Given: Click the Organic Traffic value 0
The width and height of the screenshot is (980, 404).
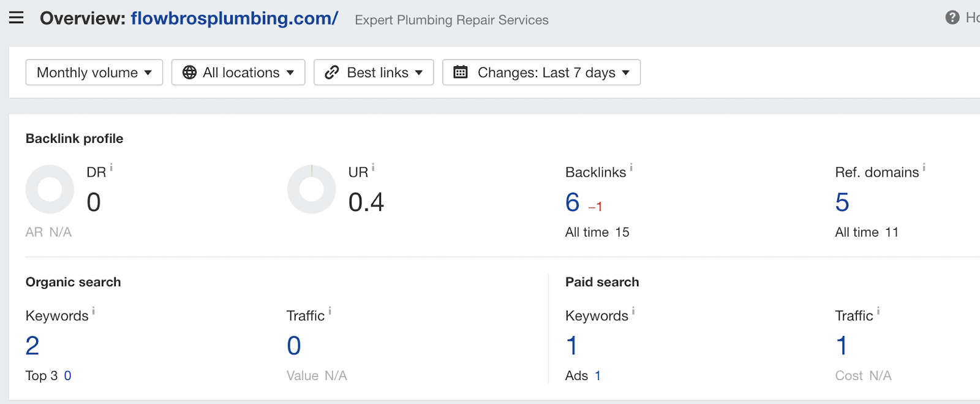Looking at the screenshot, I should [x=294, y=346].
